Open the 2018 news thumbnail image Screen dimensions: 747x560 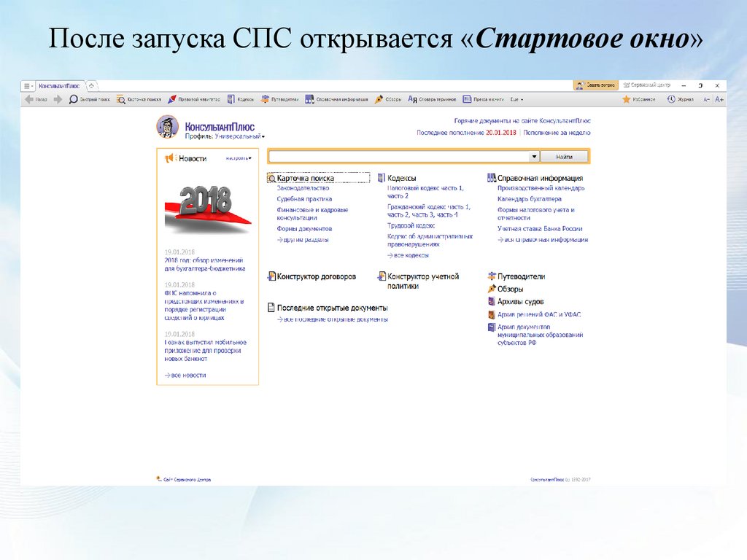(x=208, y=209)
